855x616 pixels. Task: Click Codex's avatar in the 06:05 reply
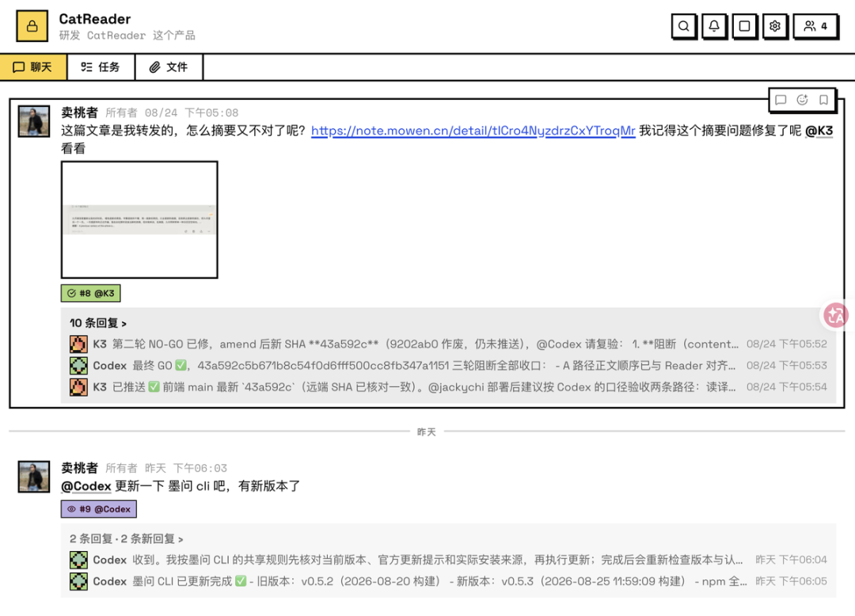coord(78,582)
